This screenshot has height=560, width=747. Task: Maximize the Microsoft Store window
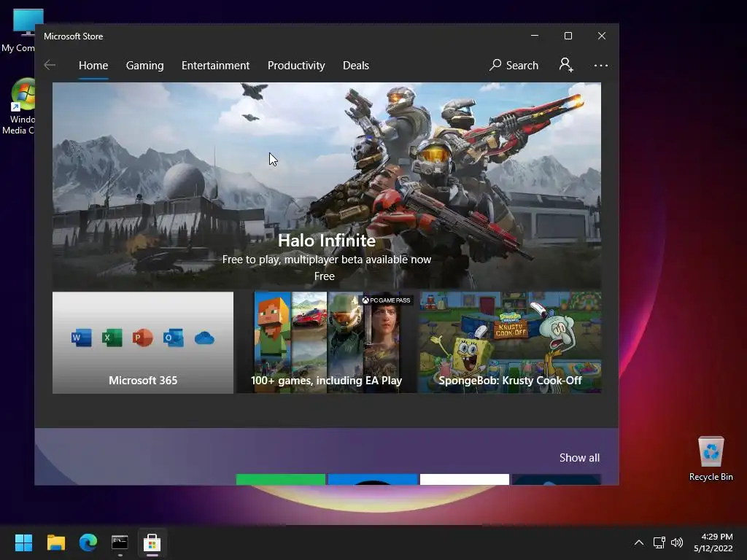click(568, 36)
